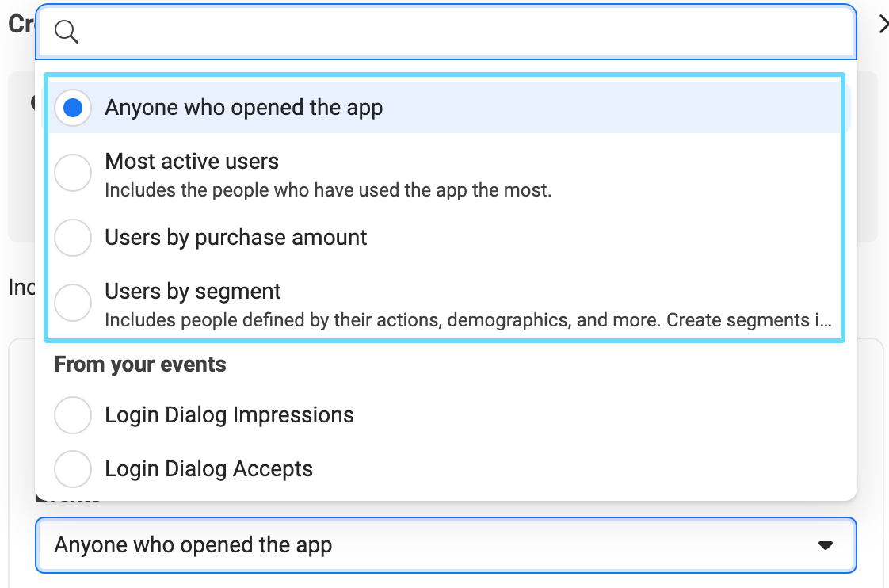Image resolution: width=889 pixels, height=588 pixels.
Task: Select Users by segment option
Action: click(x=72, y=303)
